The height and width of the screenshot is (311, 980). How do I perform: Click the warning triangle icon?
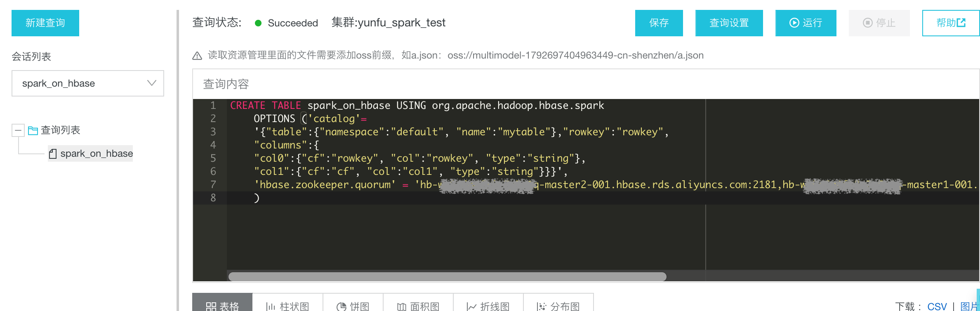pos(197,56)
